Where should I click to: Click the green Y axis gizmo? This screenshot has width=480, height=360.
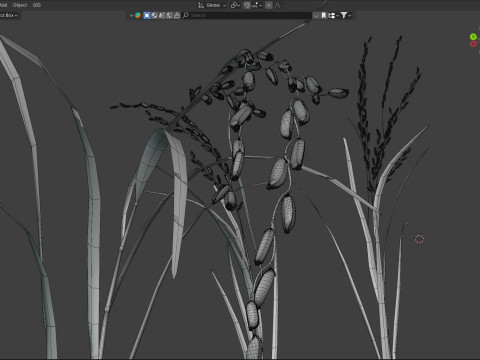pos(473,37)
